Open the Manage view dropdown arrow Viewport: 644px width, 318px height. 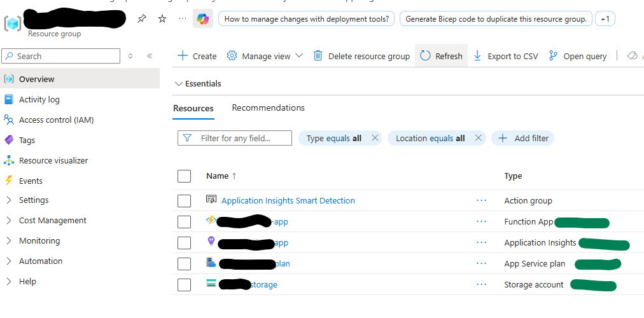pos(299,55)
